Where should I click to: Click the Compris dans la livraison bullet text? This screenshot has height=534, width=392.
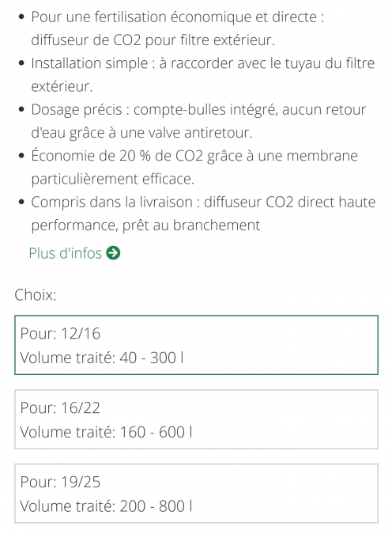(x=203, y=214)
